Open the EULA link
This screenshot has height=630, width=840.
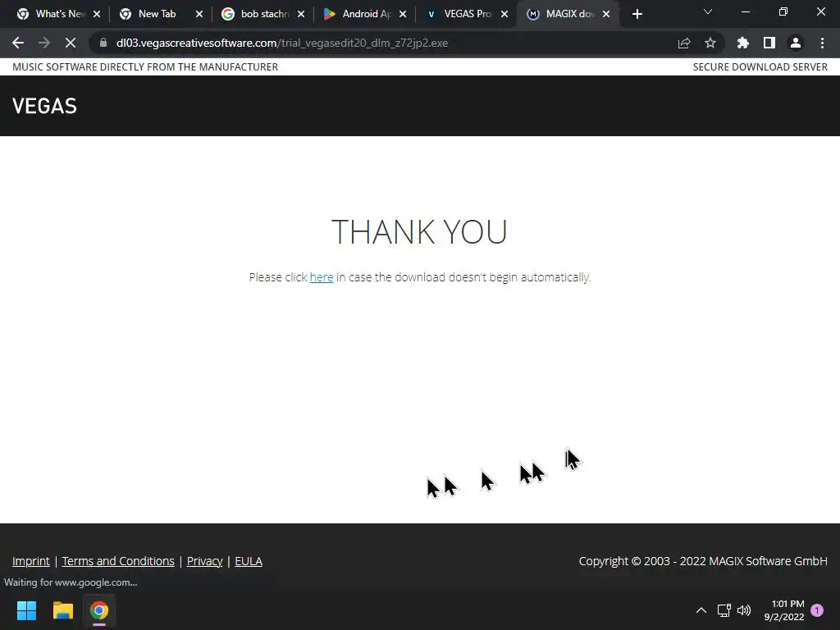pyautogui.click(x=249, y=561)
